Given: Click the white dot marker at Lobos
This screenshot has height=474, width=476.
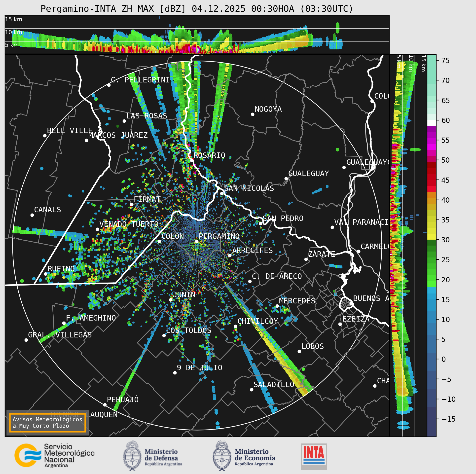Looking at the screenshot, I should [x=299, y=352].
